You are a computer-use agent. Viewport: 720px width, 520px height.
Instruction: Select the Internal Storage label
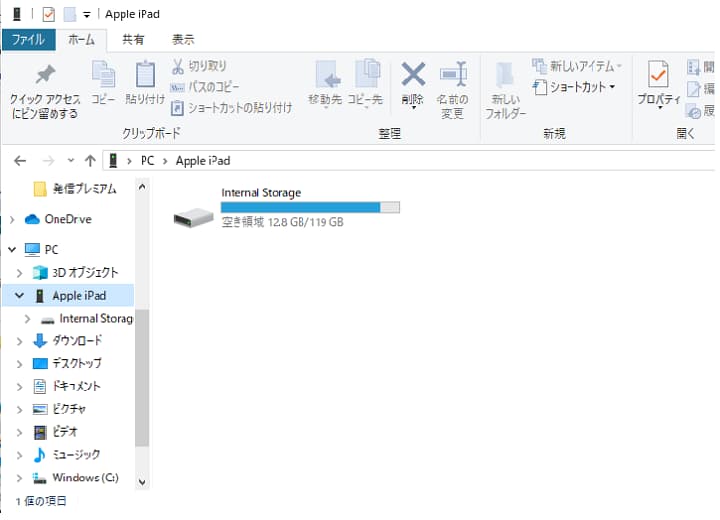[261, 193]
